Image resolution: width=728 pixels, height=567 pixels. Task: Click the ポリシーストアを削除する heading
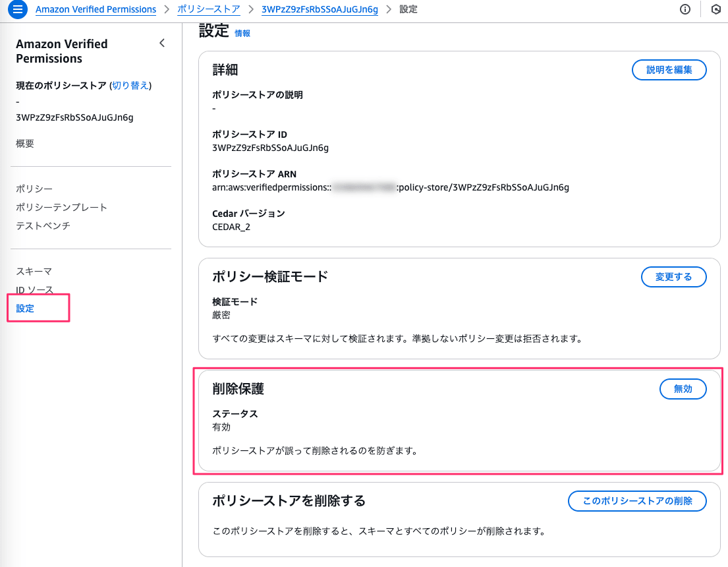(289, 500)
